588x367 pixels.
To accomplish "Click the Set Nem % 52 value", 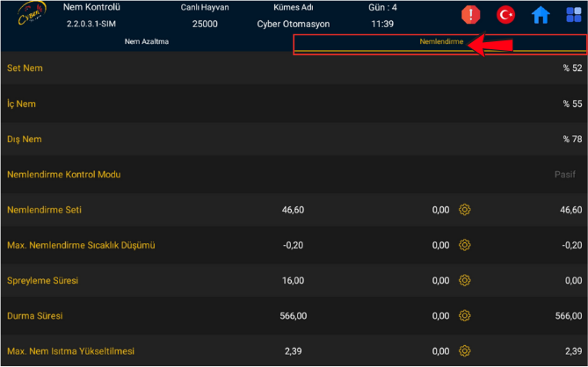I will tap(572, 68).
